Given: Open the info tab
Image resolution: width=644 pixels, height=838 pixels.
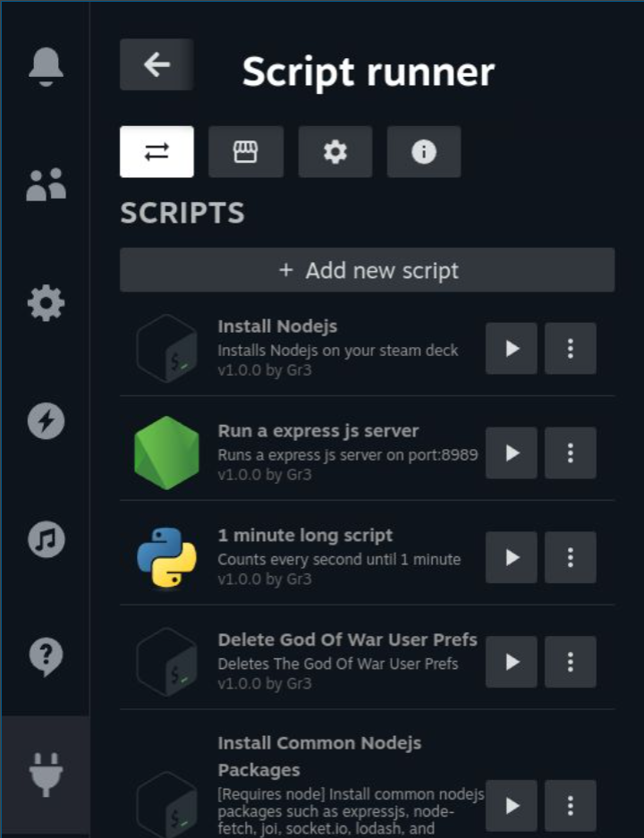Looking at the screenshot, I should pyautogui.click(x=424, y=152).
